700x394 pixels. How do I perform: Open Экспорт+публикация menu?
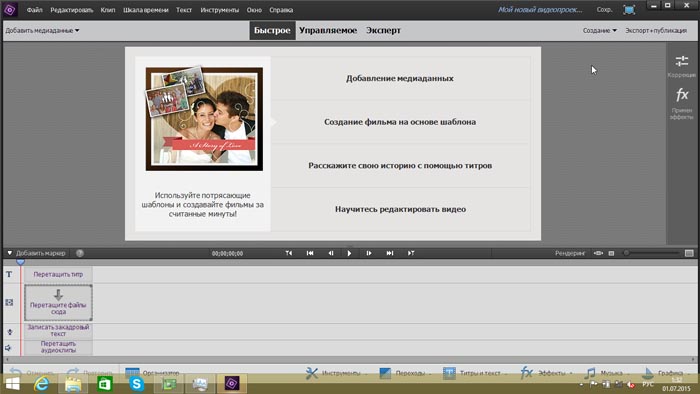pyautogui.click(x=656, y=30)
